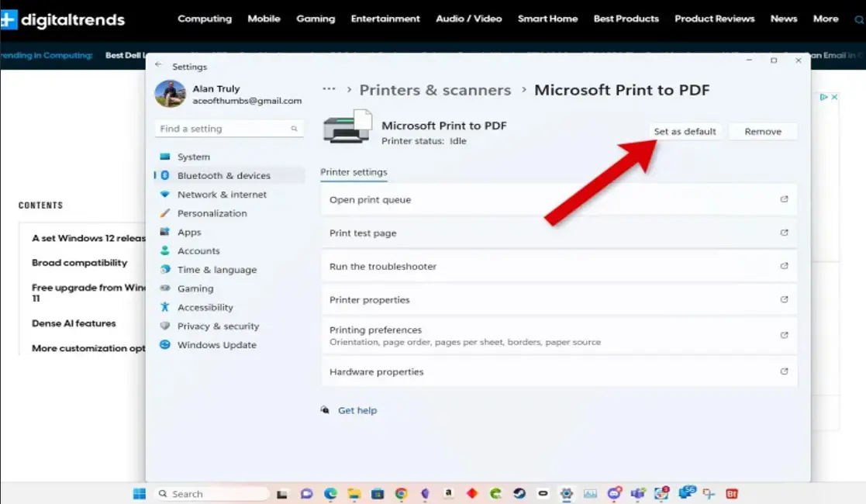Open the Mobile section
Image resolution: width=866 pixels, height=504 pixels.
pos(264,19)
